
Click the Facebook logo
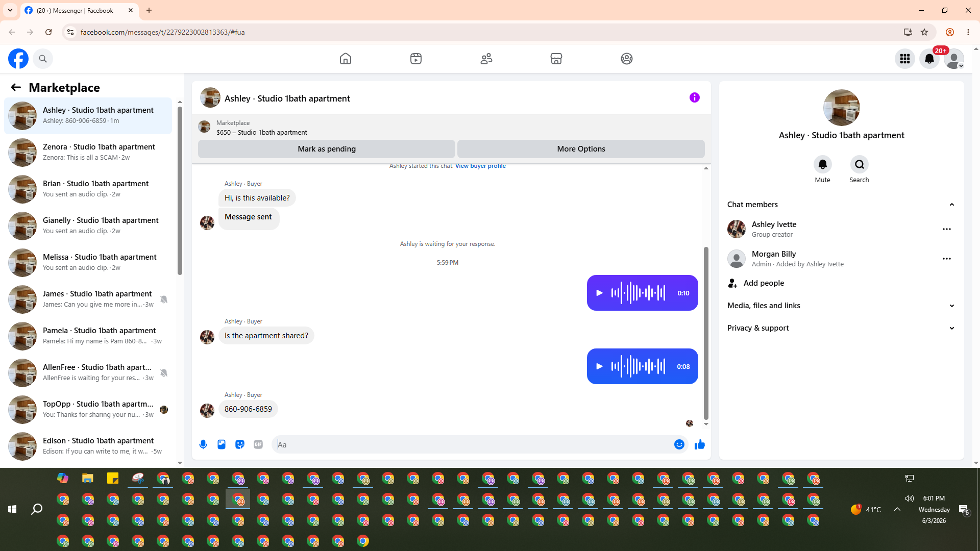pos(18,59)
